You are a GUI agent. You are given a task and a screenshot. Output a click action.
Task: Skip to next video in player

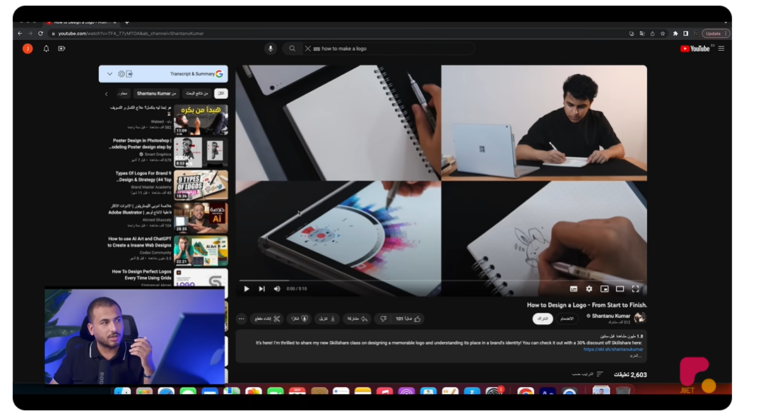point(262,289)
